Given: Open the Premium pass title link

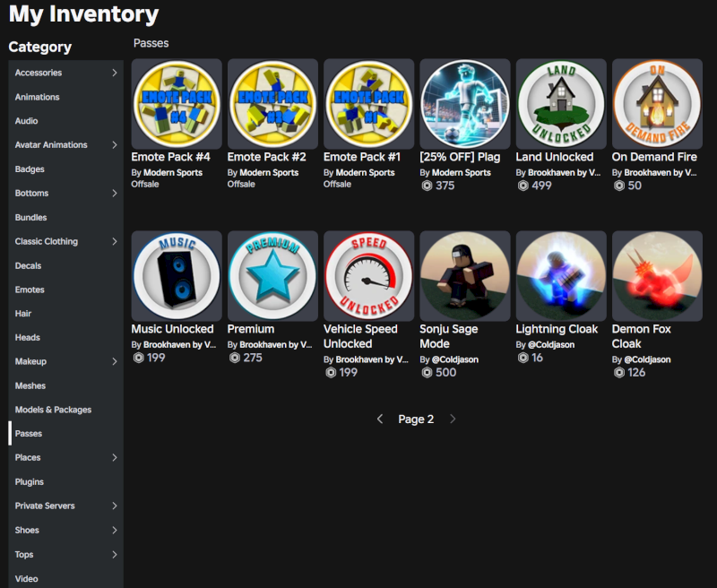Looking at the screenshot, I should coord(251,329).
